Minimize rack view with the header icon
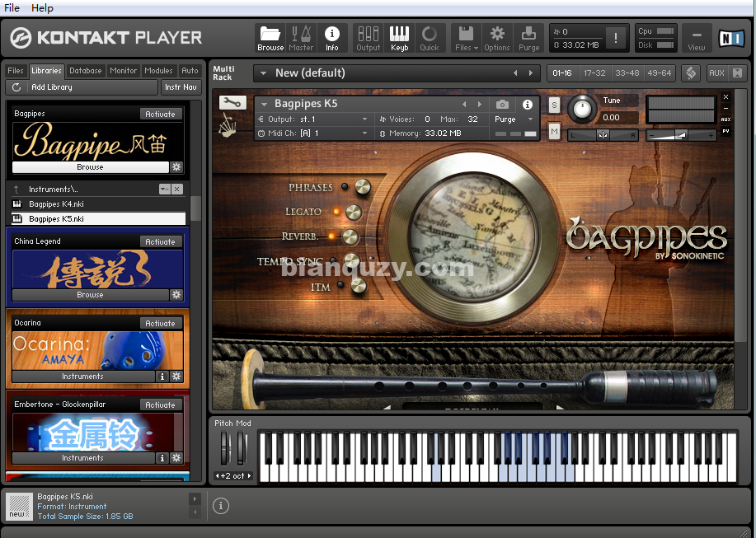This screenshot has height=538, width=756. 737,73
